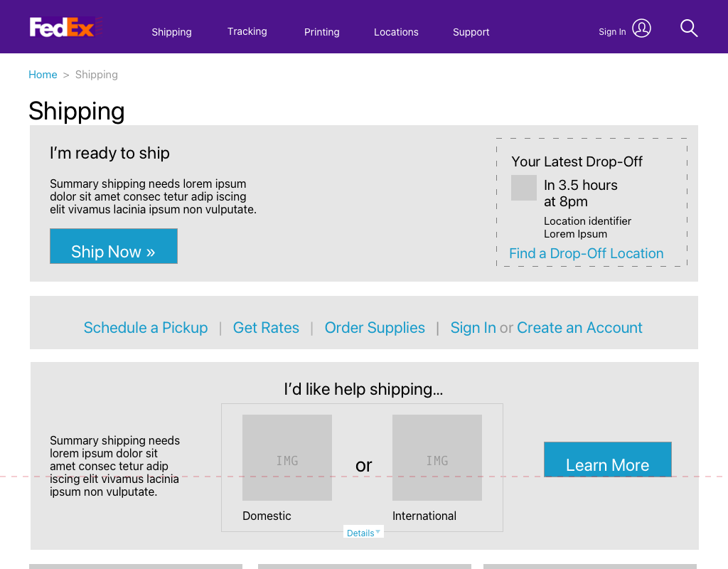Go to Home breadcrumb link
Screen dimensions: 728x569
coord(43,75)
